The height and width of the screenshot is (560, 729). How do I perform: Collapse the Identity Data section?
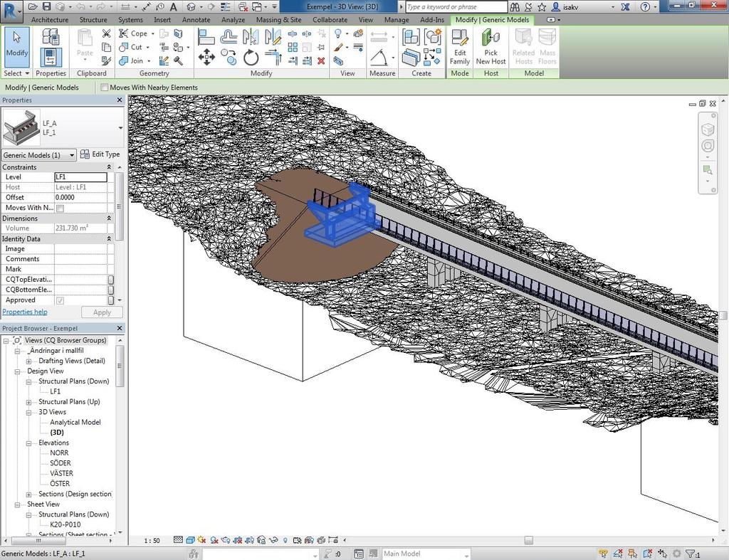(x=109, y=238)
